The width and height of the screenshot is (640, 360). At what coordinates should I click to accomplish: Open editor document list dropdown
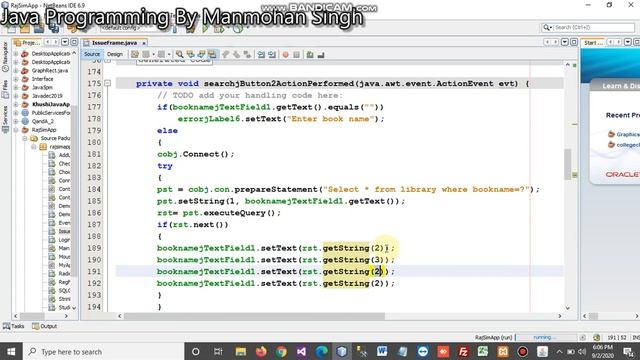tap(565, 42)
